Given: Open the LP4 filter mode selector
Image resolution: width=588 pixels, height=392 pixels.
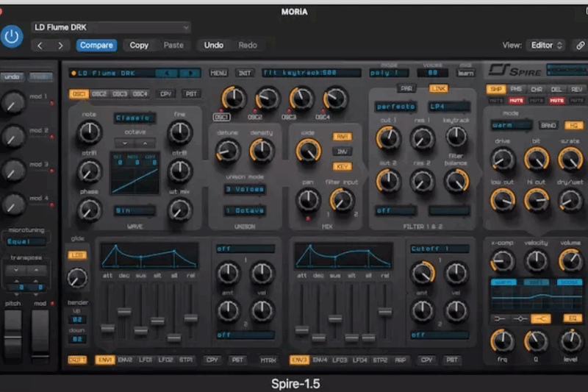Looking at the screenshot, I should coord(449,107).
